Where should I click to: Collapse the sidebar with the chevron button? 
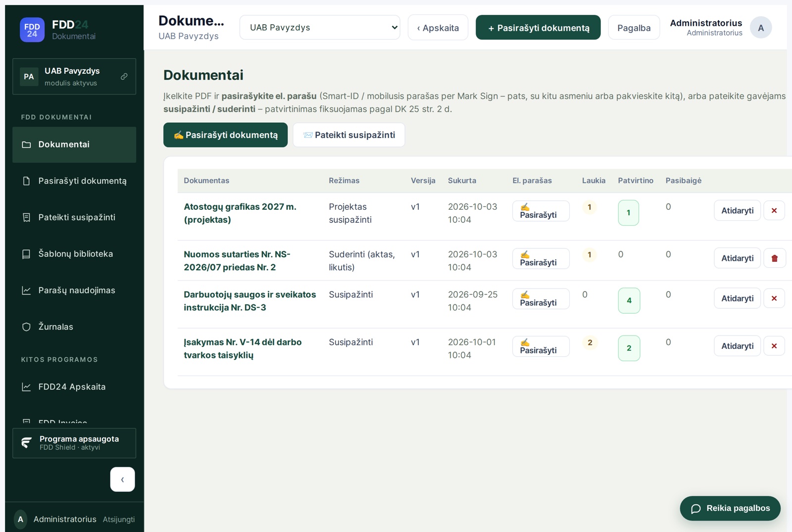pyautogui.click(x=122, y=479)
